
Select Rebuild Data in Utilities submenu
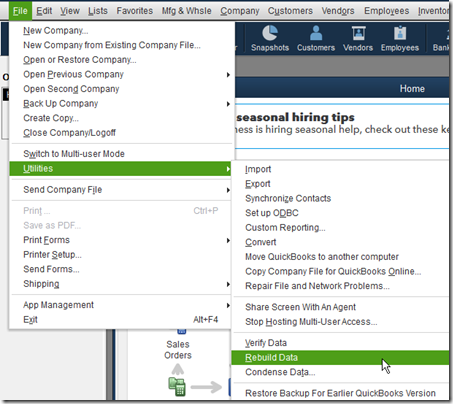point(340,358)
